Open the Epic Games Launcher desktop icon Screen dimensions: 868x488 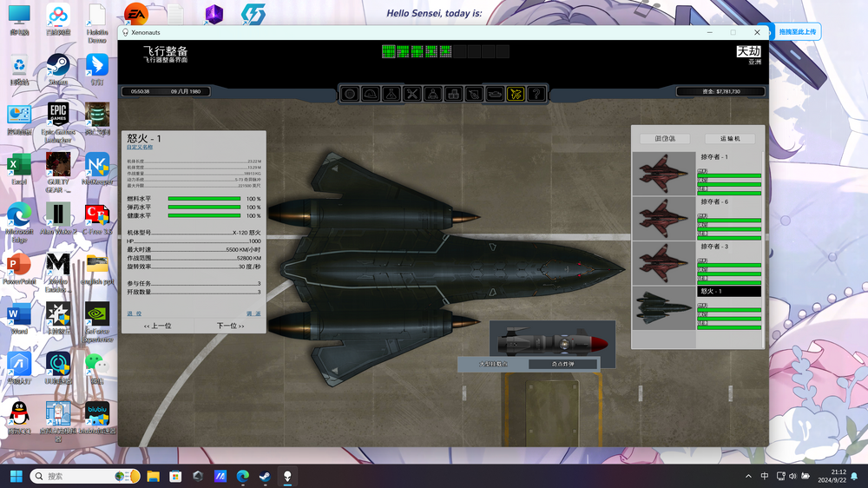(57, 122)
